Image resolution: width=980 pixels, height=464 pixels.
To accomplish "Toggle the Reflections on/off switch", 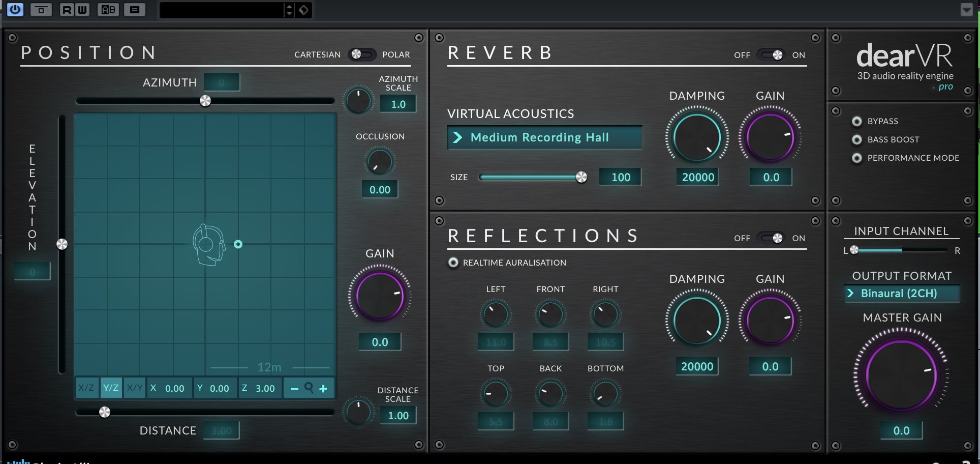I will pyautogui.click(x=771, y=238).
